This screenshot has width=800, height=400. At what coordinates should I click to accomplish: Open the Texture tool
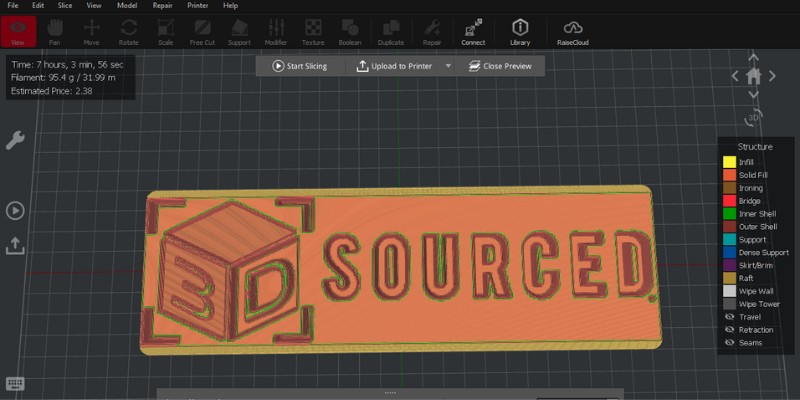[x=313, y=32]
